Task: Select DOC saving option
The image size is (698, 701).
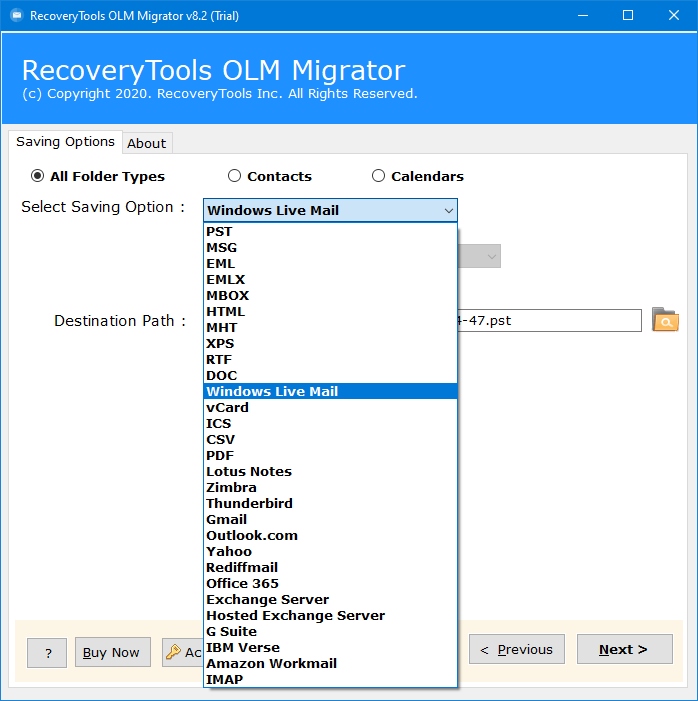Action: coord(330,376)
